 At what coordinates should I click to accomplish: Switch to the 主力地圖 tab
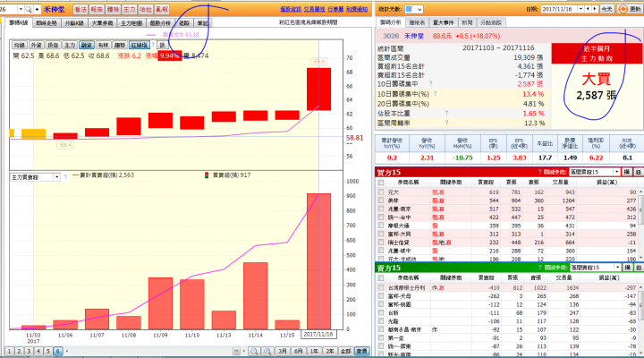[x=131, y=23]
